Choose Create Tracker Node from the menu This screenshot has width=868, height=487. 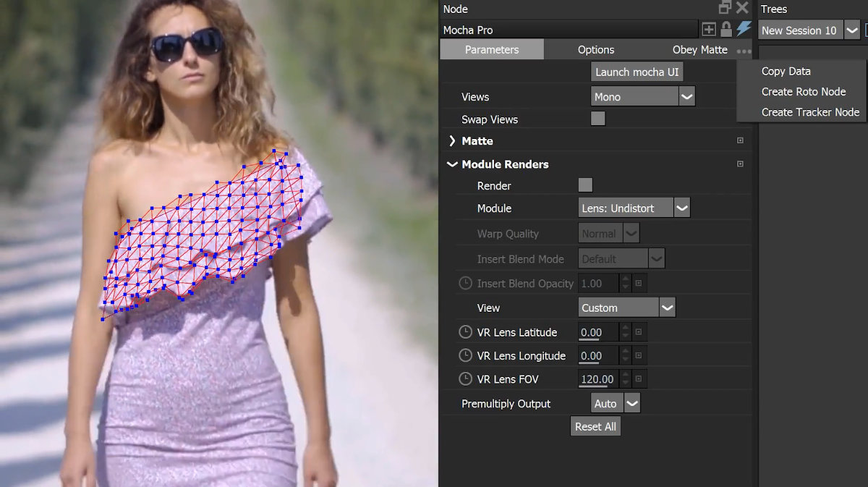[810, 112]
